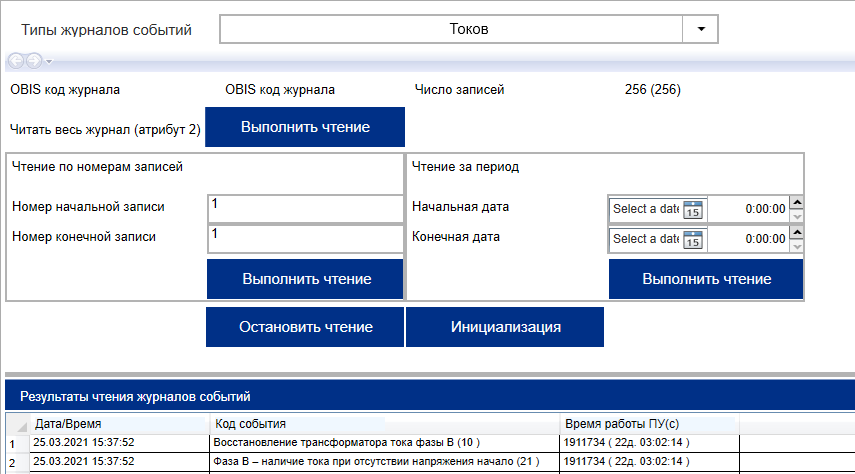Image resolution: width=855 pixels, height=474 pixels.
Task: Select all rows via grid corner cell
Action: coord(18,424)
